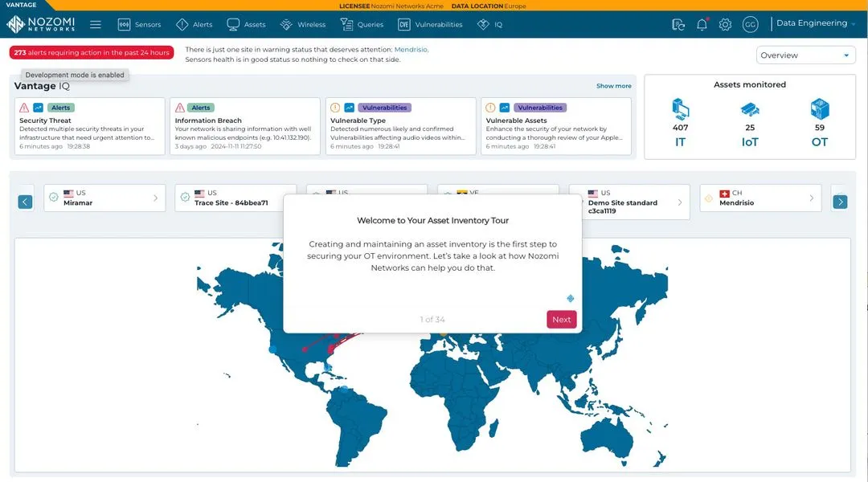The height and width of the screenshot is (482, 868).
Task: Open the Vulnerable Assets insight card
Action: click(556, 126)
